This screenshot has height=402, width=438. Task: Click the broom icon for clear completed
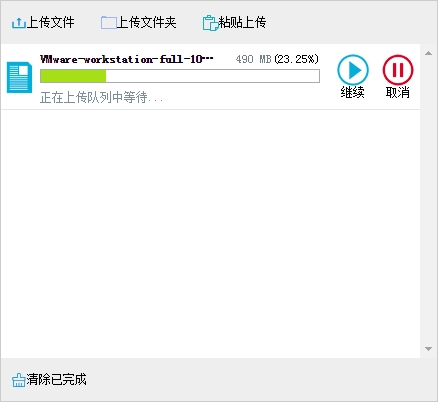coord(19,380)
